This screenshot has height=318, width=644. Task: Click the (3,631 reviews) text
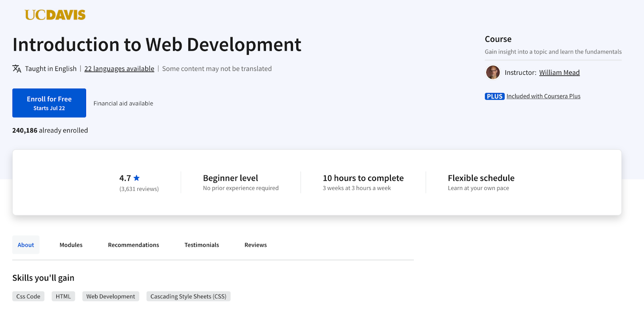(139, 189)
